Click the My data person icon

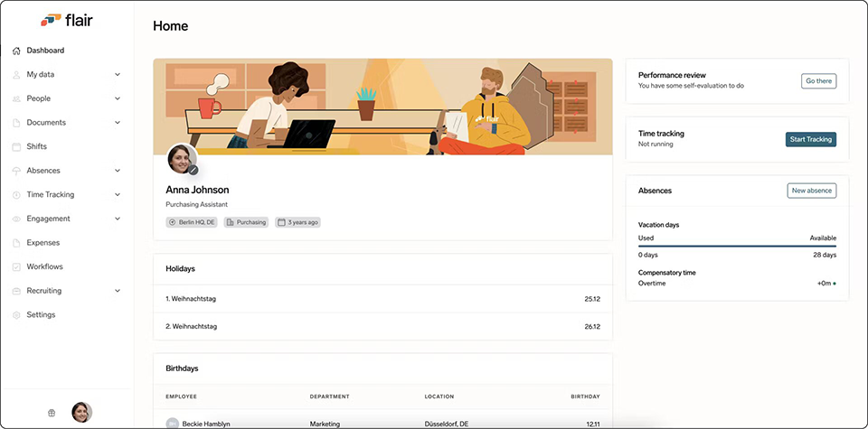[16, 75]
